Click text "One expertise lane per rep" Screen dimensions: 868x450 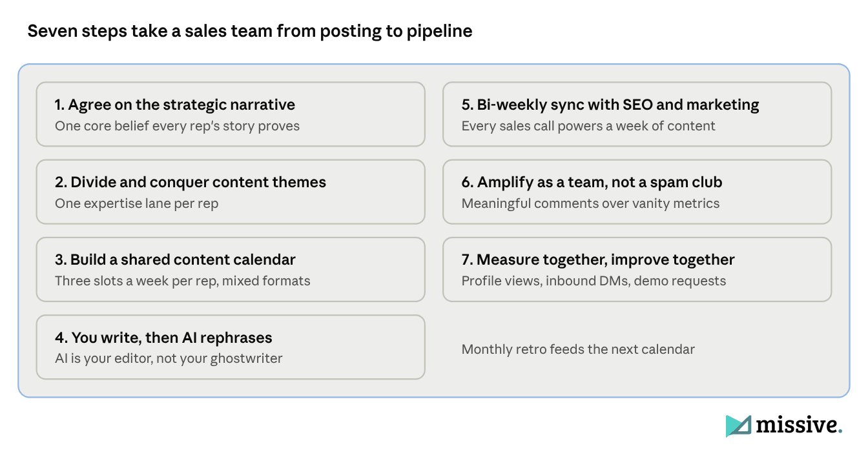click(x=137, y=203)
